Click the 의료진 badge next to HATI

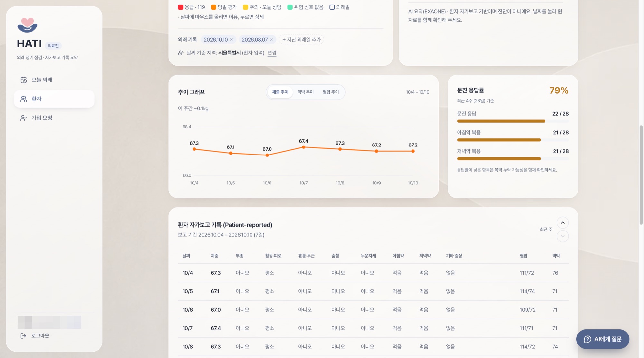53,46
